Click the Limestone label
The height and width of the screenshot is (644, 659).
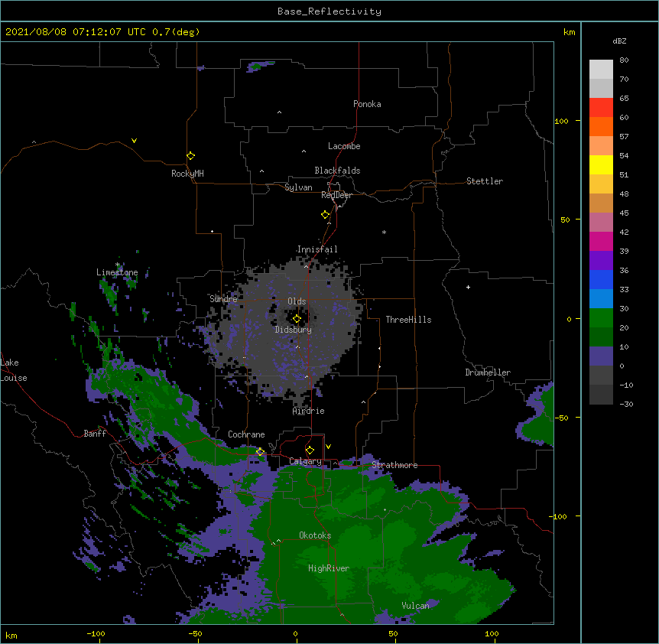click(117, 272)
